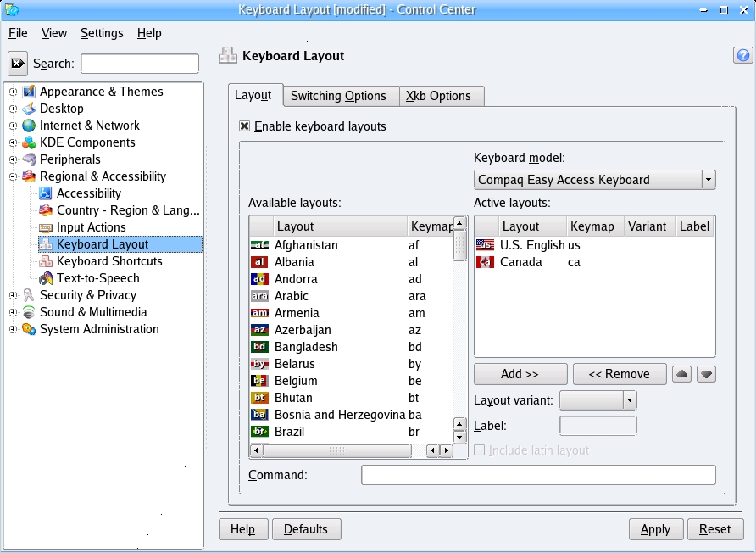The height and width of the screenshot is (553, 756).
Task: Disable the Enable keyboard layouts checkbox
Action: (x=245, y=126)
